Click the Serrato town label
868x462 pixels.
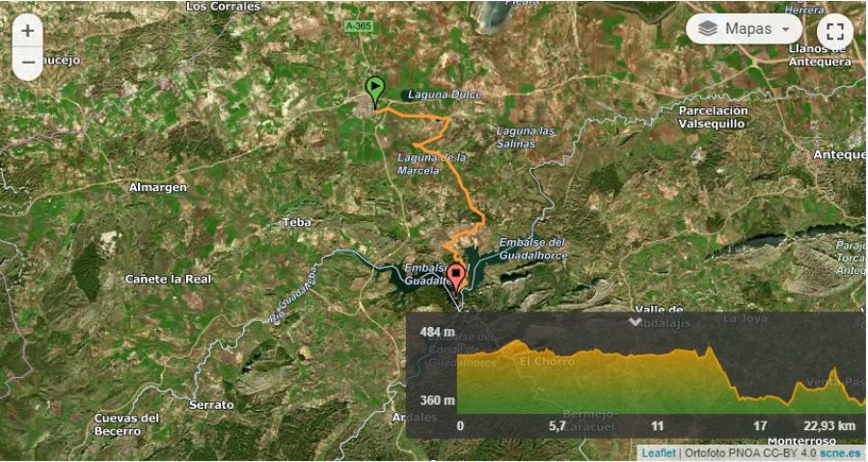(x=211, y=405)
